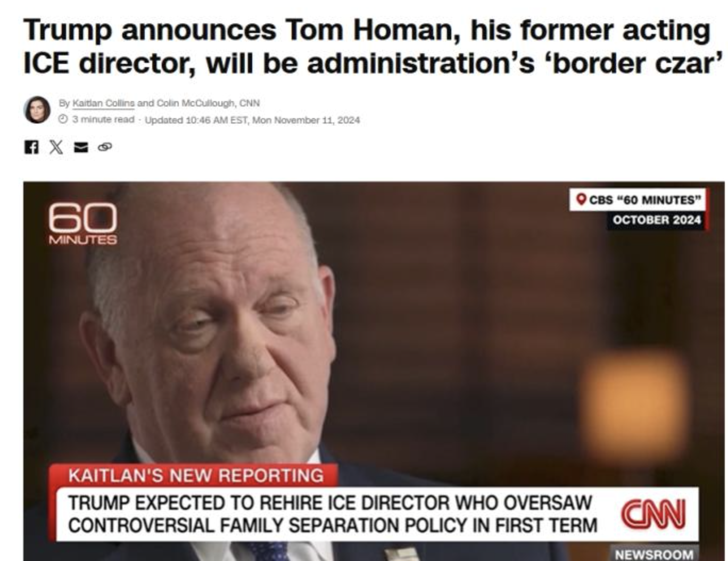Click the 60 Minutes logo on video
Image resolution: width=728 pixels, height=561 pixels.
tap(82, 224)
